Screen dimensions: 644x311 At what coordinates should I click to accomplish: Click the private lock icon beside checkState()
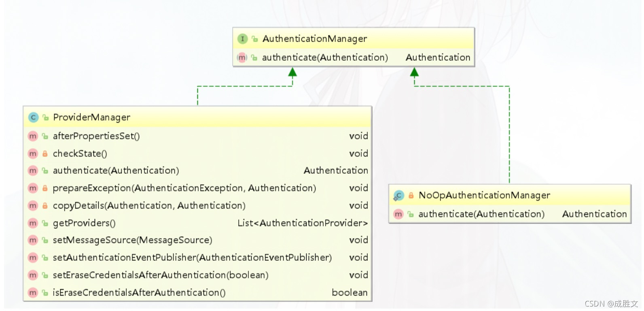point(45,154)
